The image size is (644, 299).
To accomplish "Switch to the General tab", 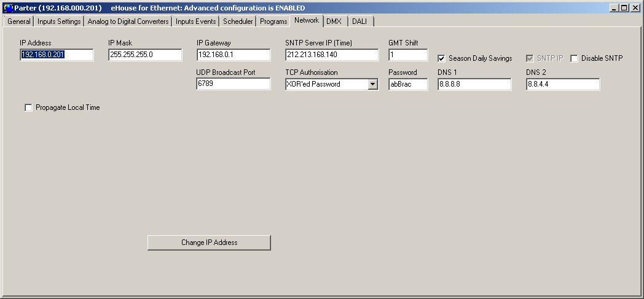I will (19, 21).
